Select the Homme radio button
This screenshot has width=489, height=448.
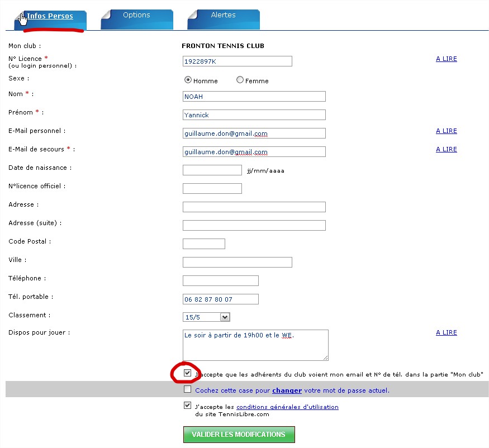click(188, 80)
